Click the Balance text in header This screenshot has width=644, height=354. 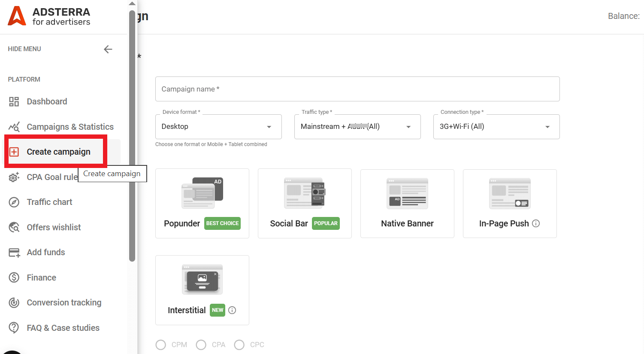coord(624,16)
